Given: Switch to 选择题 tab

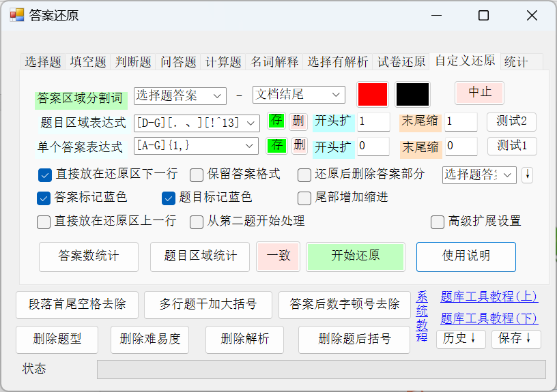Looking at the screenshot, I should tap(43, 62).
